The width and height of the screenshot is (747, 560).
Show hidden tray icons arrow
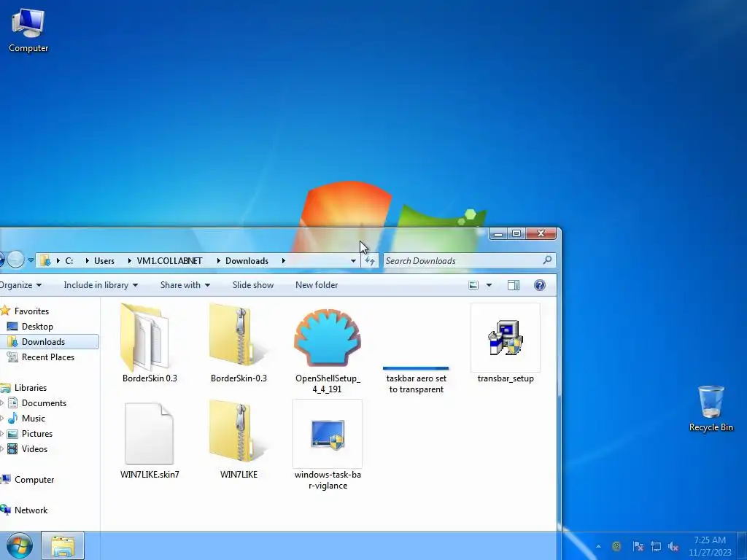point(598,546)
